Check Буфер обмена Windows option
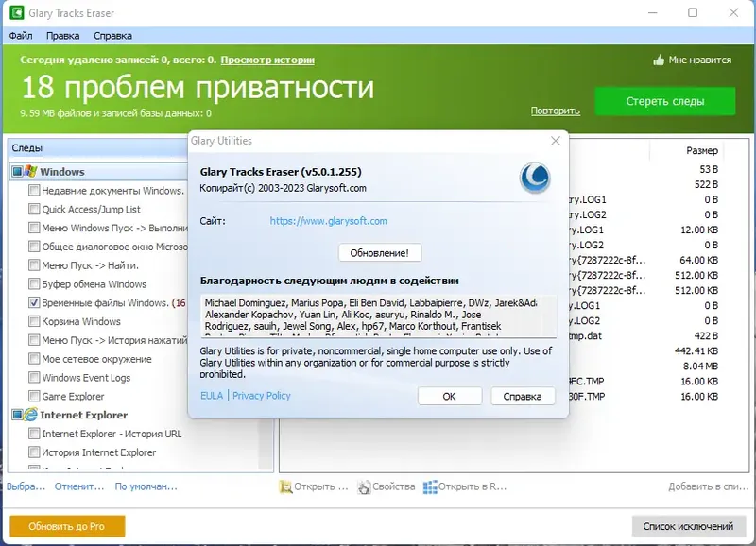The width and height of the screenshot is (756, 546). click(x=34, y=283)
